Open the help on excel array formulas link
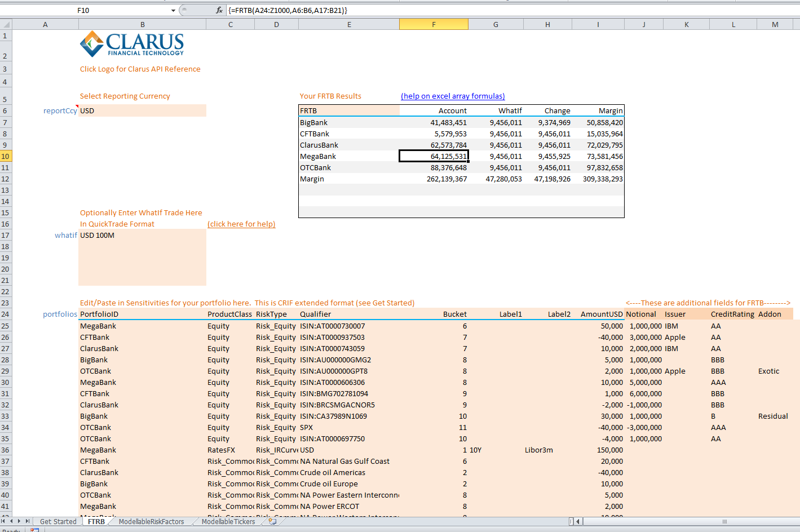The height and width of the screenshot is (532, 800). click(453, 96)
